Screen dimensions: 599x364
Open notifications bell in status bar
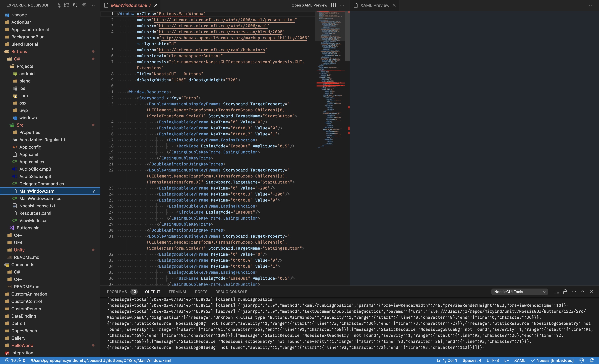(x=592, y=360)
